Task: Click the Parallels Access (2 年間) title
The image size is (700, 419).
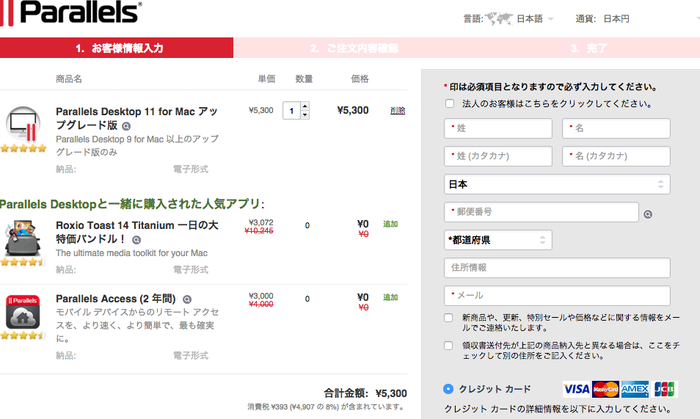Action: coord(116,299)
